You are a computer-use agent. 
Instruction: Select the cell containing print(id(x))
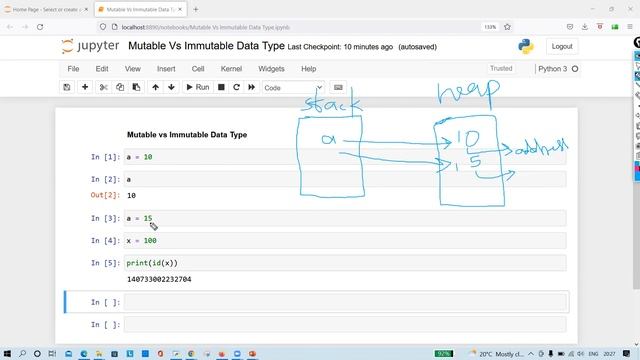coord(345,263)
